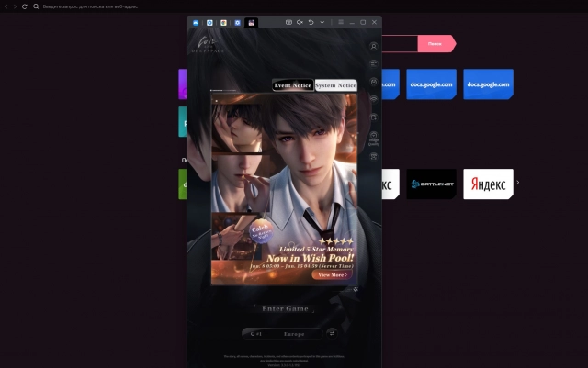The height and width of the screenshot is (368, 588).
Task: Minimize the emulator window
Action: click(x=352, y=23)
